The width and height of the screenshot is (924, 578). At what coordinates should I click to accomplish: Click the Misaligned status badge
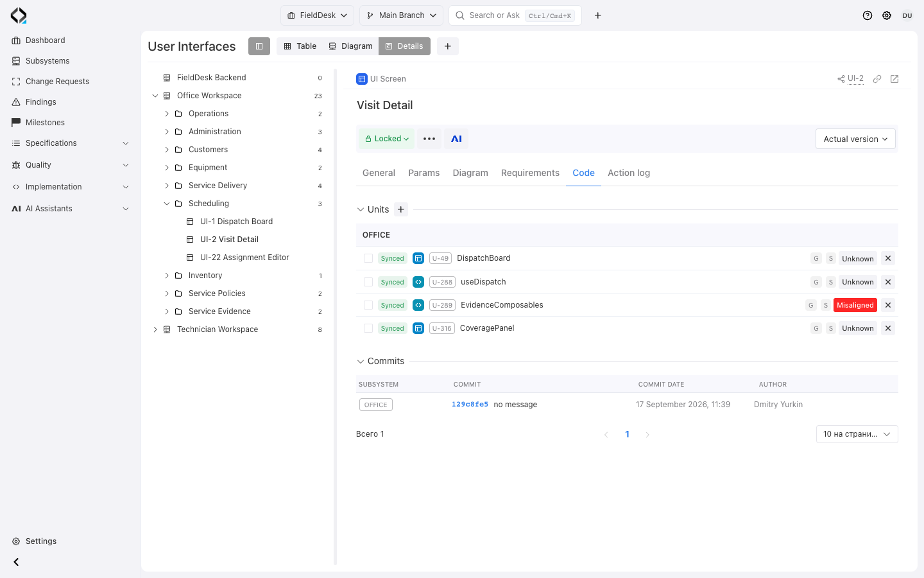pos(855,305)
